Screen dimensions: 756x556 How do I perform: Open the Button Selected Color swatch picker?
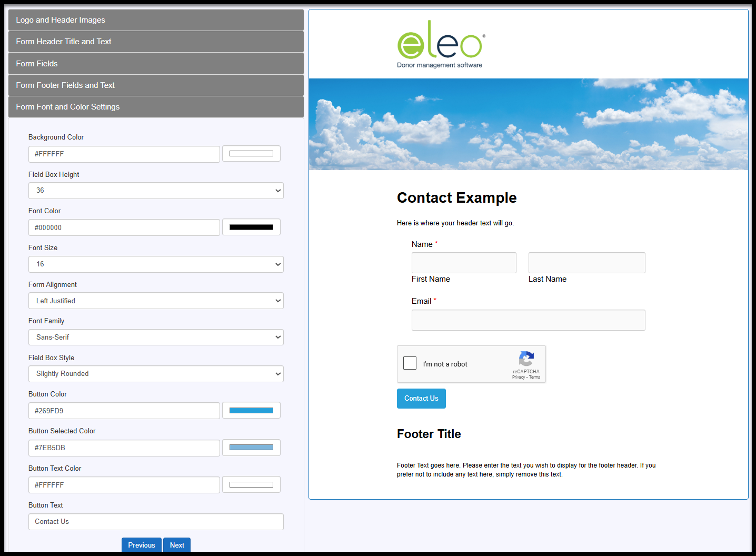click(x=251, y=448)
